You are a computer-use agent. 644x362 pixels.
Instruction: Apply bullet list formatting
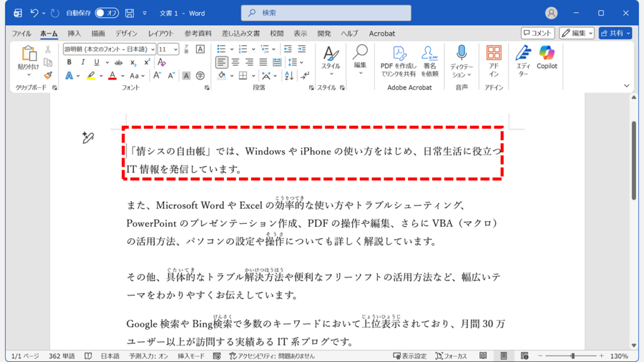[221, 48]
